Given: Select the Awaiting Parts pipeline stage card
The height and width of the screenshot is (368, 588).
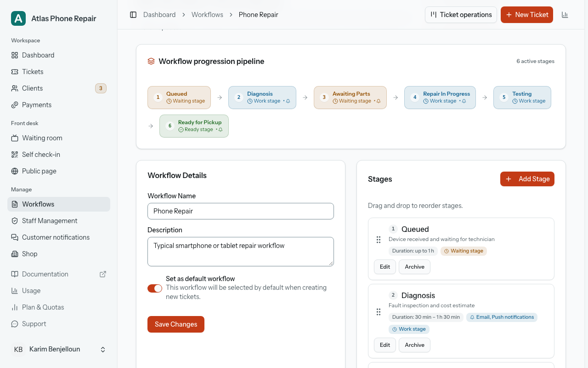Looking at the screenshot, I should pos(350,98).
